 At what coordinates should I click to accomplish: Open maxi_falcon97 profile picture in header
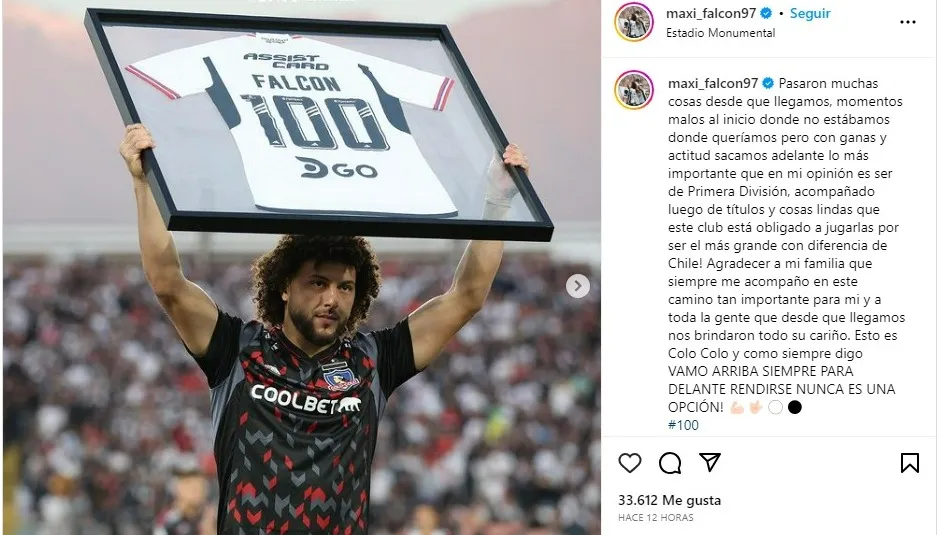633,22
